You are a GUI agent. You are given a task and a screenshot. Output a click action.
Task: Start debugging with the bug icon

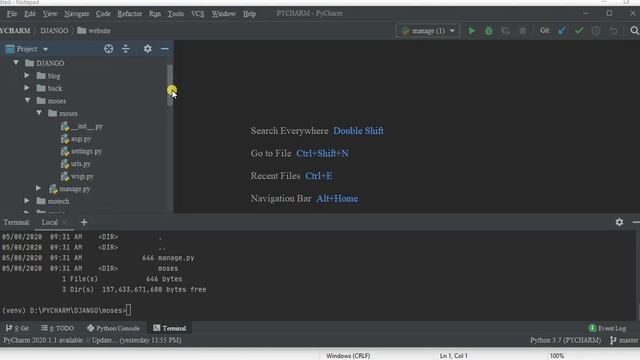pyautogui.click(x=489, y=31)
